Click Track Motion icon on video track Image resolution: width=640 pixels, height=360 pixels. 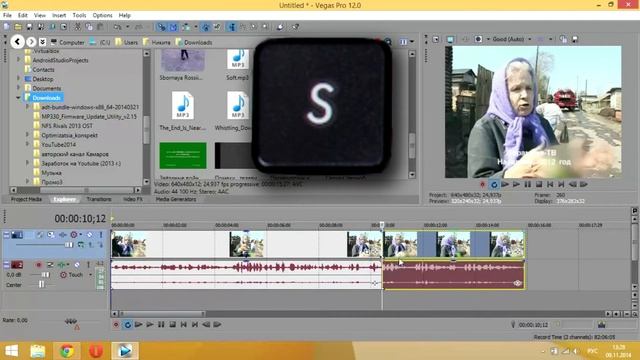coord(51,235)
